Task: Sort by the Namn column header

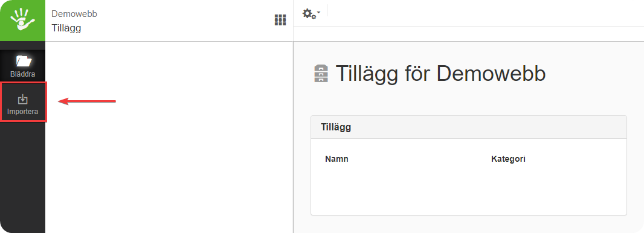Action: pyautogui.click(x=336, y=159)
